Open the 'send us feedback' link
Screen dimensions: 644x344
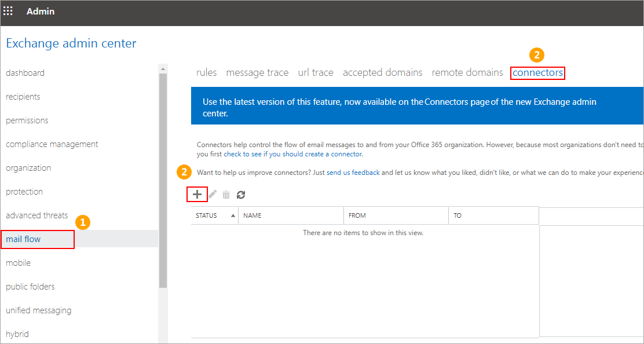(353, 173)
